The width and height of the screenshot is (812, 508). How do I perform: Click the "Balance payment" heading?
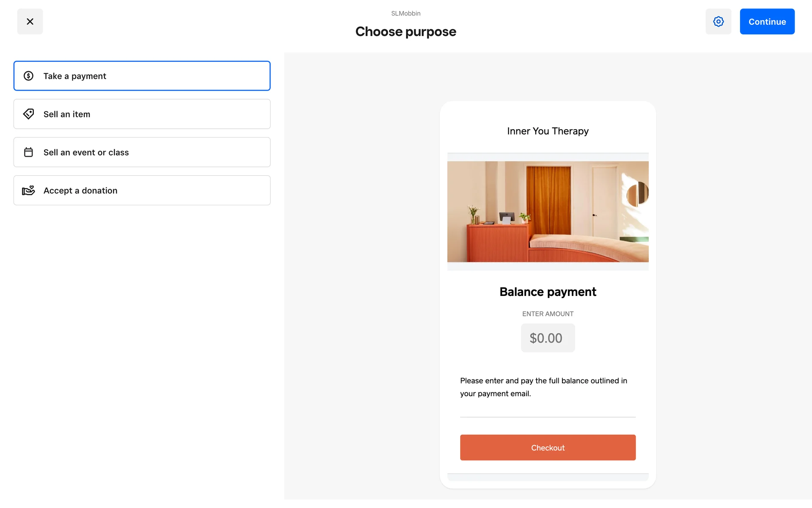[548, 292]
